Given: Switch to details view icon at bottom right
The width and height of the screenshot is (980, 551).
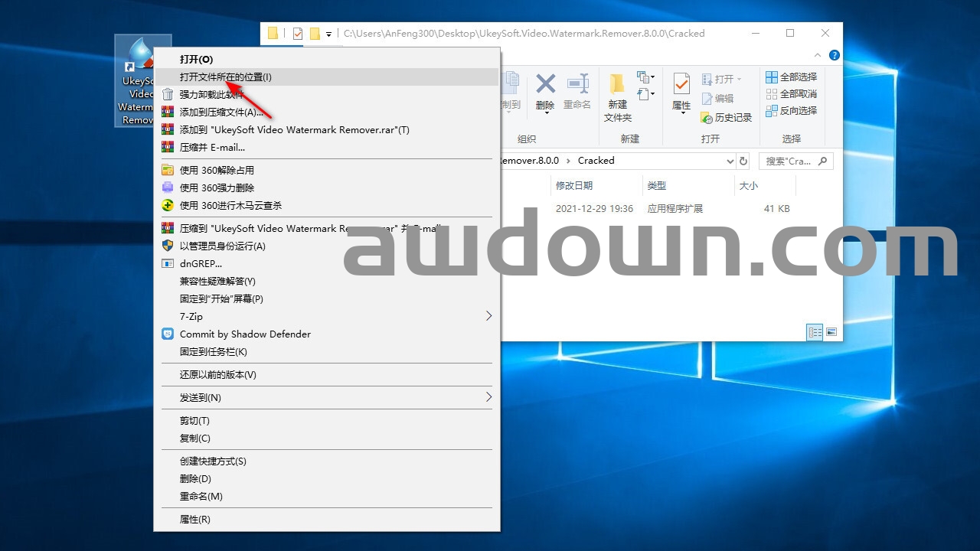Looking at the screenshot, I should click(815, 332).
